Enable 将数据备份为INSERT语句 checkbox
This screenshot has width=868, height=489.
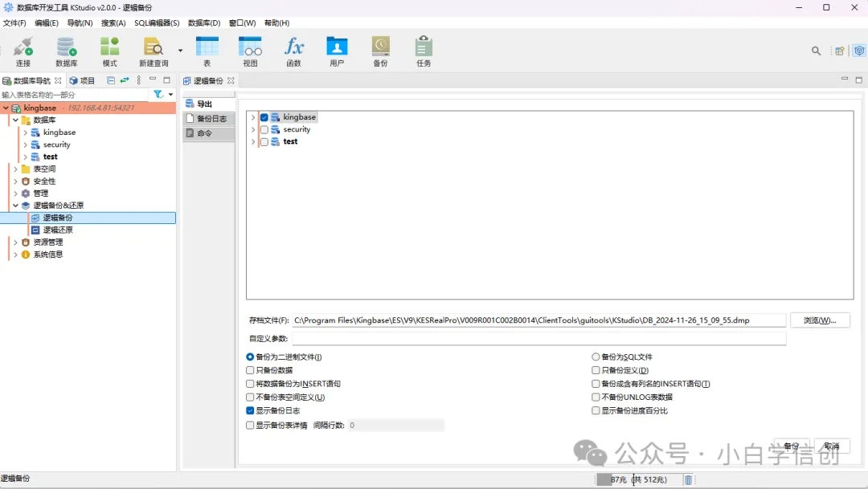[x=250, y=383]
